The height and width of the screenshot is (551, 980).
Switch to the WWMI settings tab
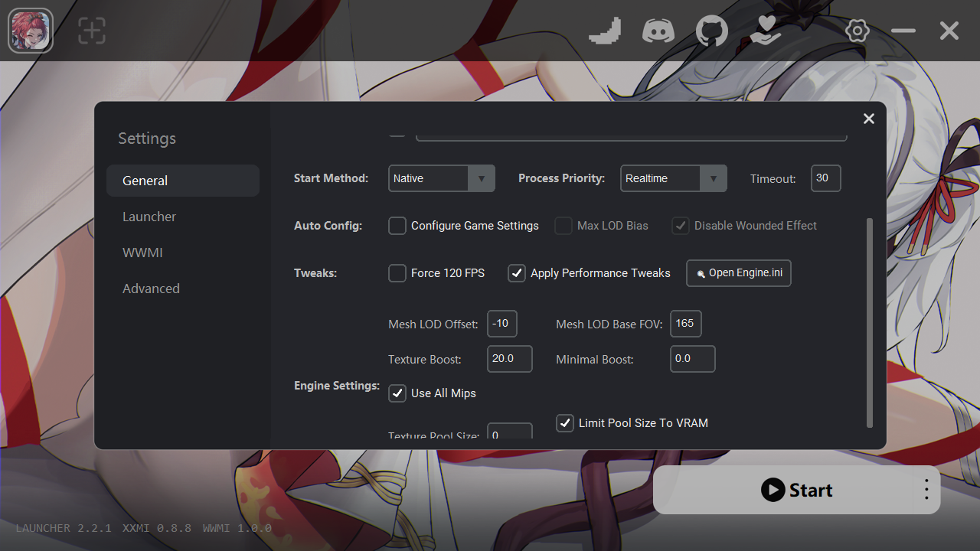(183, 253)
